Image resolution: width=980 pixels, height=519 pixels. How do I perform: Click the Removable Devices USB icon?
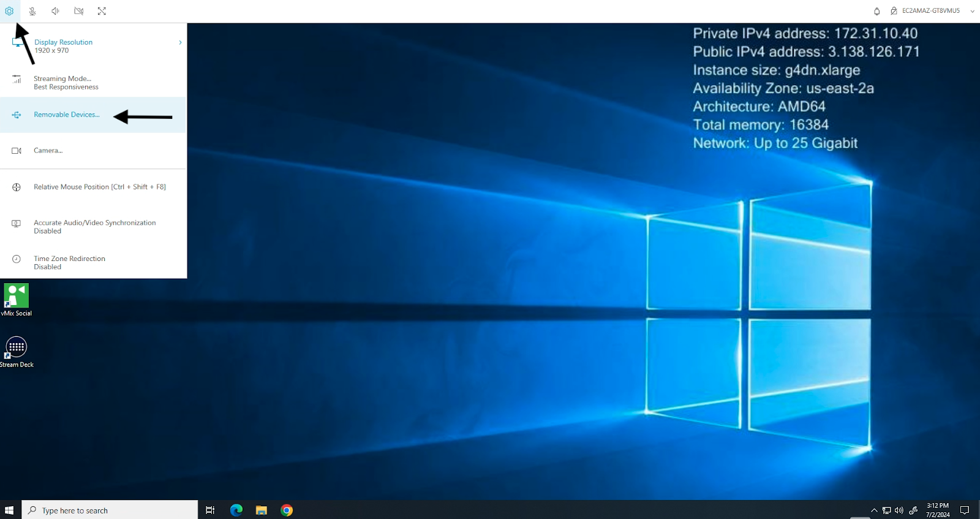[x=17, y=115]
